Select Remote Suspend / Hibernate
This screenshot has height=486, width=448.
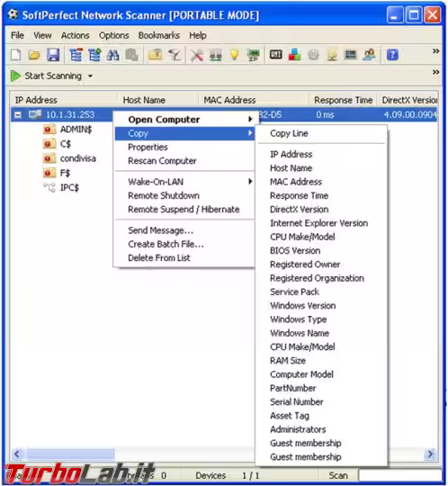[x=184, y=209]
